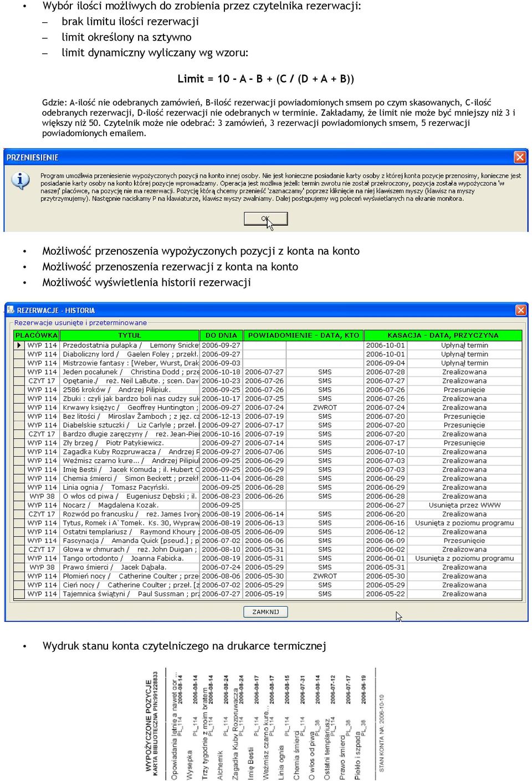Click ZWROT notification in Krwawy księżyc row
The width and height of the screenshot is (532, 781).
point(325,407)
